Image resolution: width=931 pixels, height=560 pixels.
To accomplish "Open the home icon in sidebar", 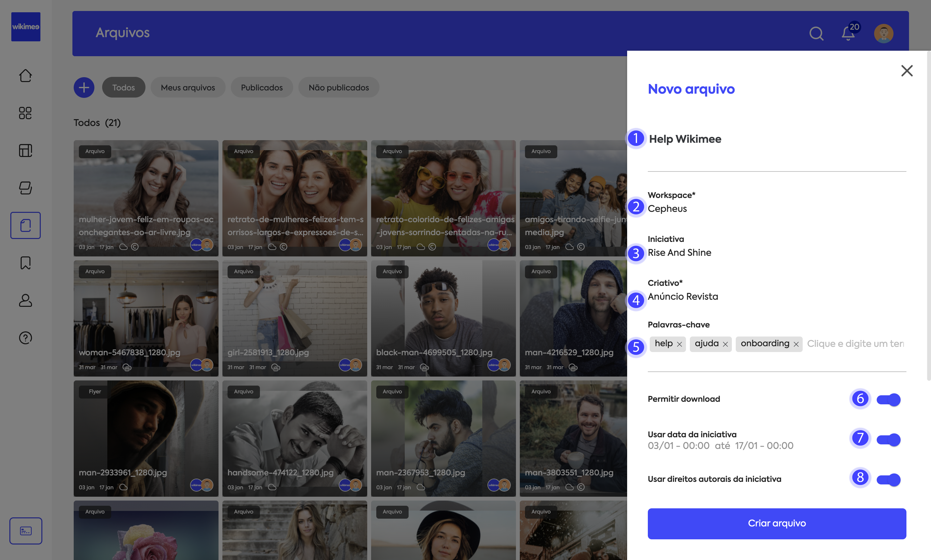I will [25, 76].
